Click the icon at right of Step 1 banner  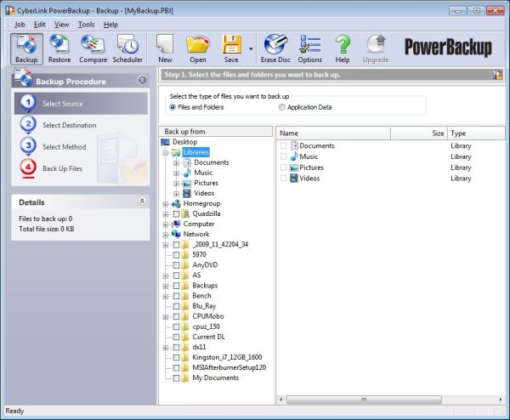pyautogui.click(x=497, y=75)
